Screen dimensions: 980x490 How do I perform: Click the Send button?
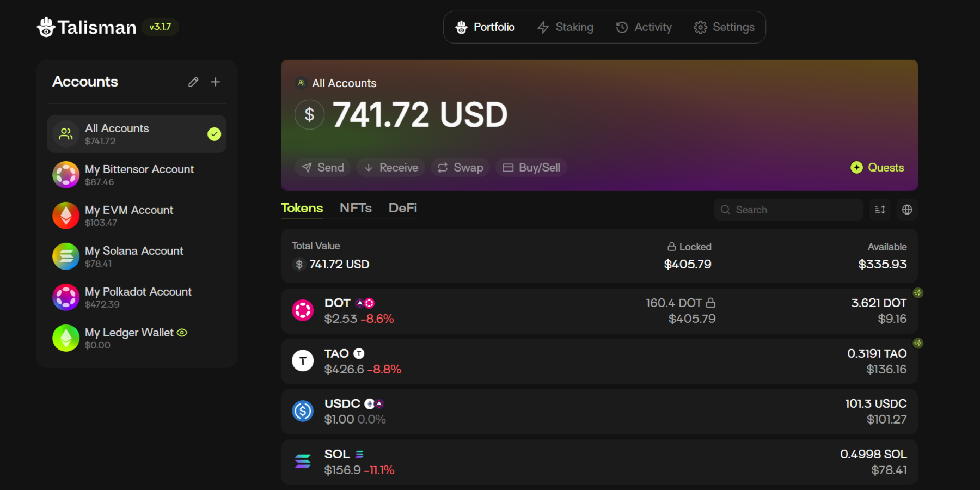coord(323,168)
